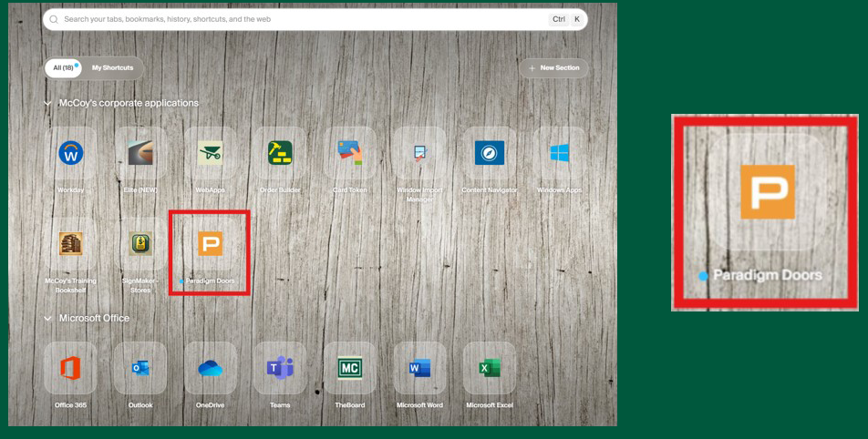
Task: Open the Windows Apps shortcut
Action: (x=559, y=153)
